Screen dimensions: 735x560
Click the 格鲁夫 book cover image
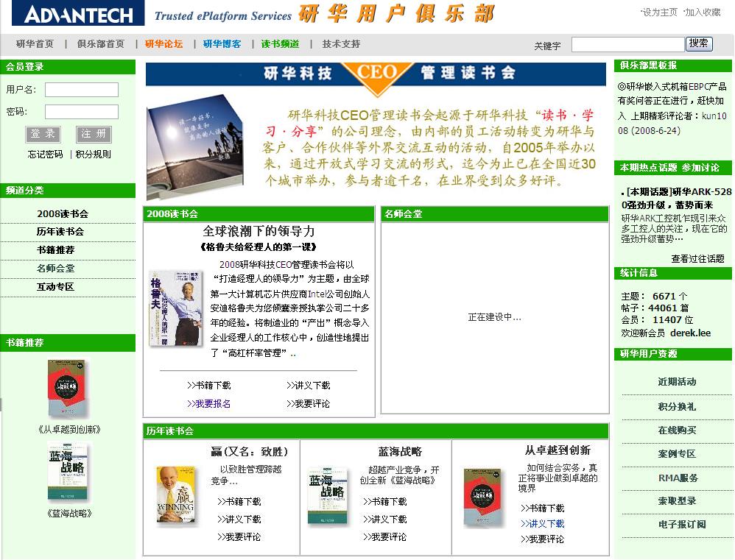pyautogui.click(x=165, y=309)
